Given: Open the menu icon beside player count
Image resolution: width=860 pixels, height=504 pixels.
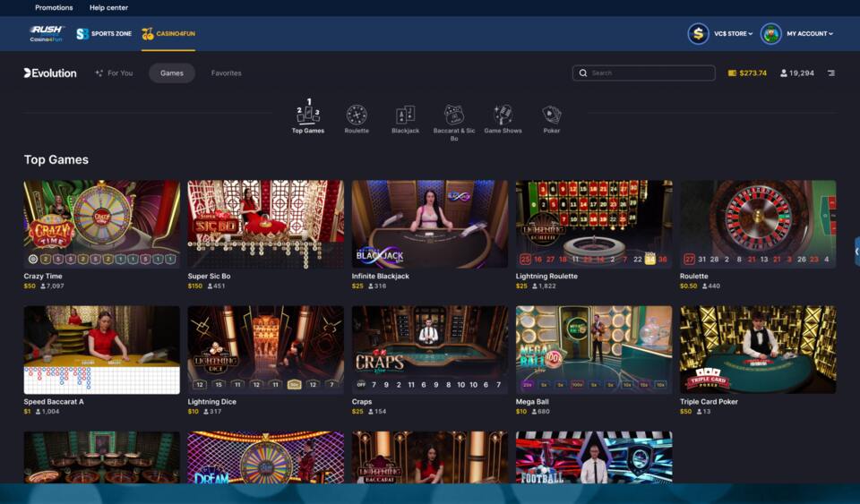Looking at the screenshot, I should coord(830,73).
